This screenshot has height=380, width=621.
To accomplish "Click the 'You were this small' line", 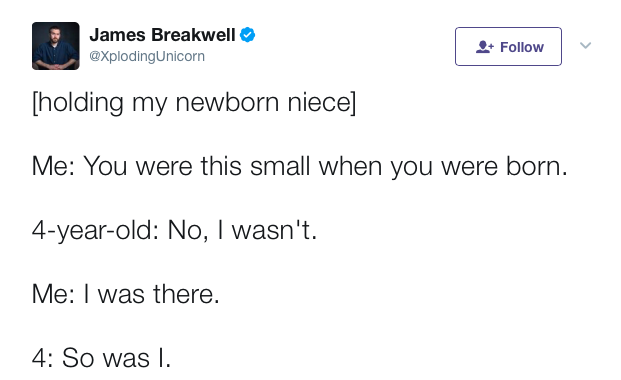I will [x=299, y=166].
